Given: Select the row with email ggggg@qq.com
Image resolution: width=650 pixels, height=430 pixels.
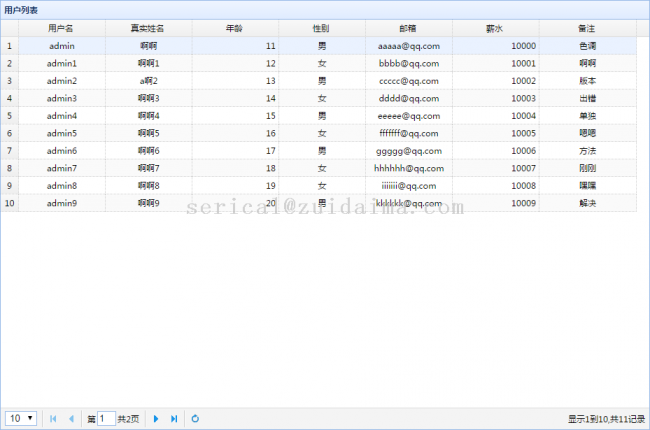Looking at the screenshot, I should 408,150.
